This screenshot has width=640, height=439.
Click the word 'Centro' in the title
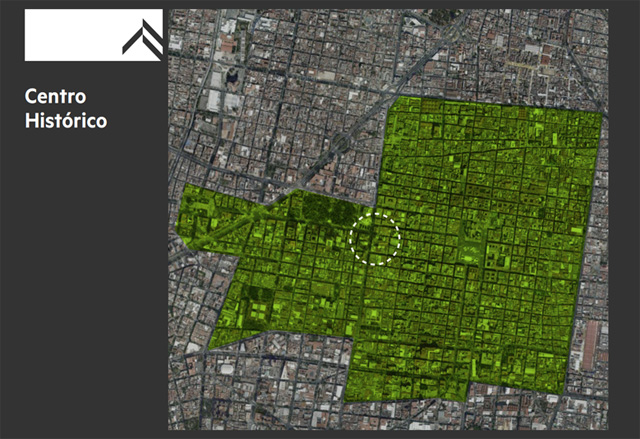pos(55,97)
